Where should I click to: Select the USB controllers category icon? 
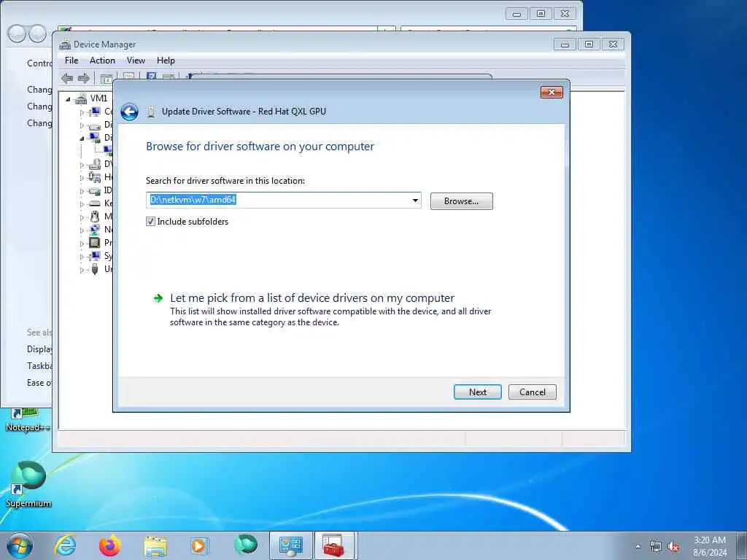(x=95, y=269)
